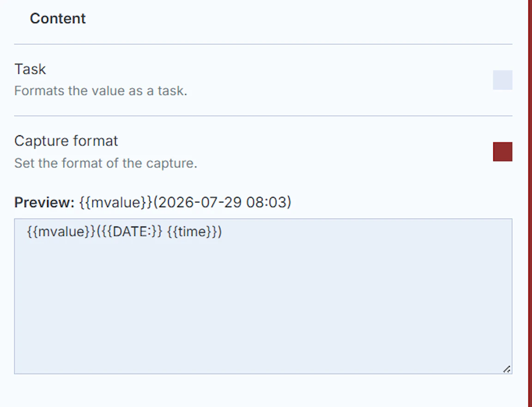Click the "Set the format of the capture." description
The image size is (532, 407).
[x=105, y=163]
